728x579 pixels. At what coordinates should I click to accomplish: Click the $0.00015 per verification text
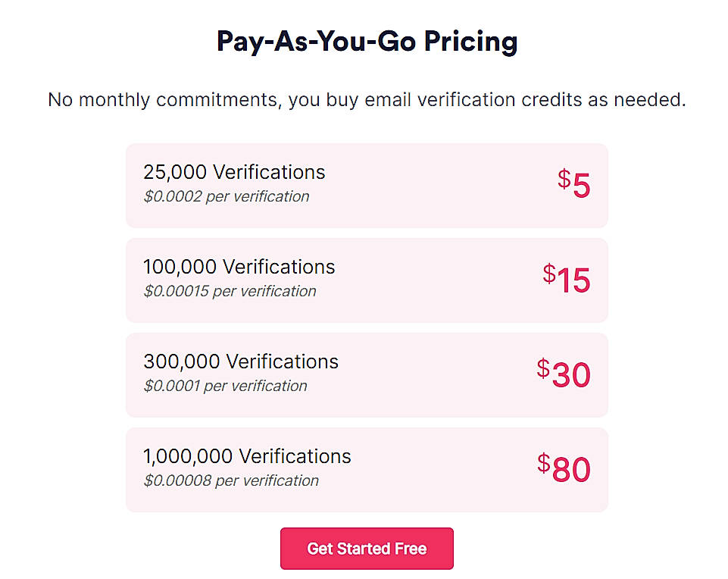(x=230, y=291)
